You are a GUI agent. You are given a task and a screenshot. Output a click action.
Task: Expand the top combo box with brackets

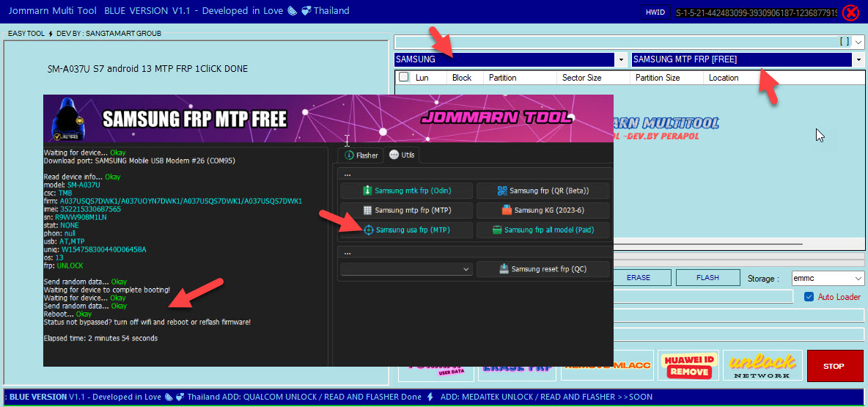coord(858,42)
